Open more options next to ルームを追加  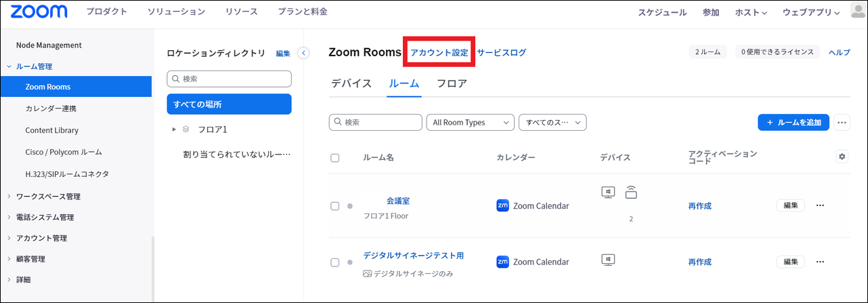point(842,123)
